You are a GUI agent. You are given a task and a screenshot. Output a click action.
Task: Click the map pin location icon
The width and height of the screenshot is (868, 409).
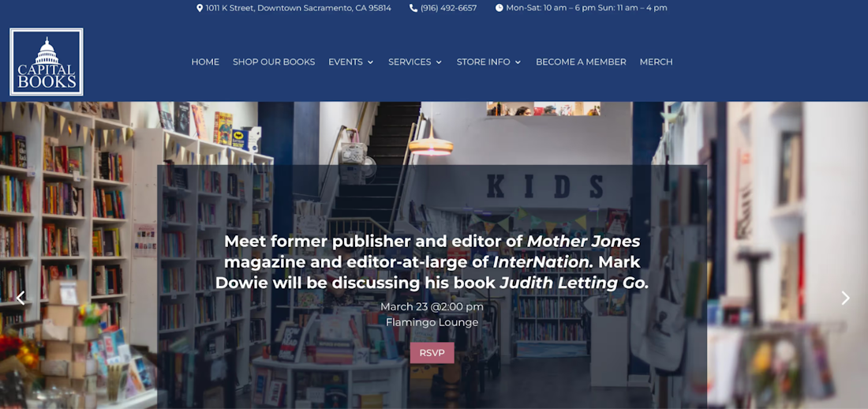pyautogui.click(x=200, y=8)
